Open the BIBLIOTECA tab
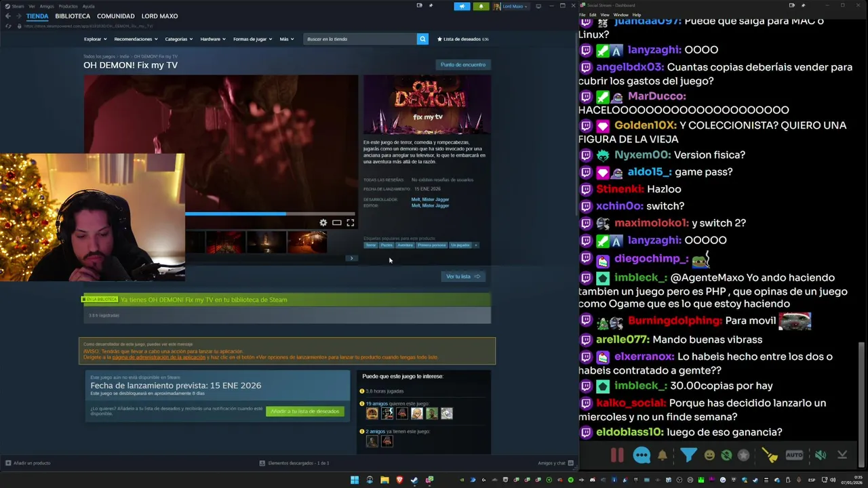The width and height of the screenshot is (868, 488). click(73, 16)
